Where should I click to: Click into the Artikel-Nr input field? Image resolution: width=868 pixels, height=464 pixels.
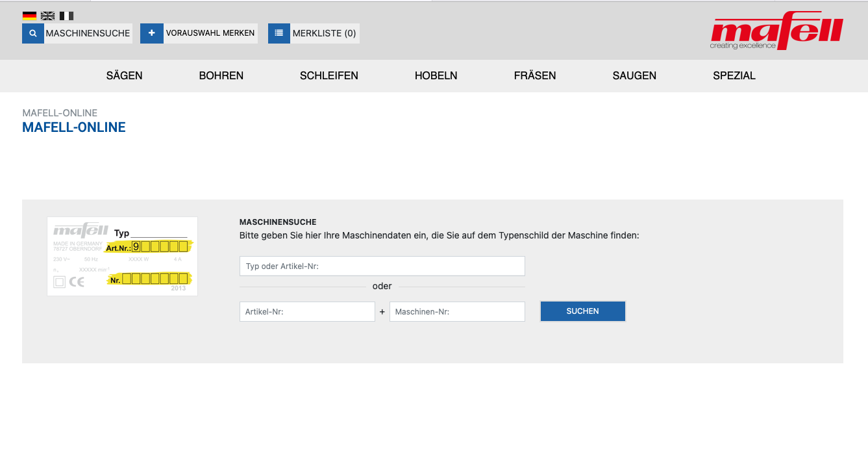[307, 312]
